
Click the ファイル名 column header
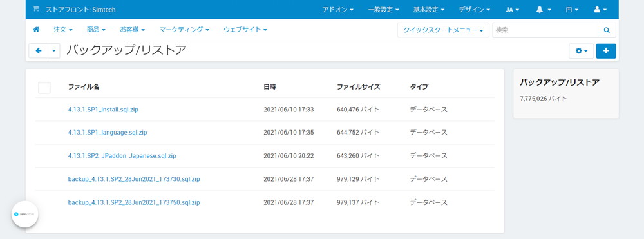[83, 87]
